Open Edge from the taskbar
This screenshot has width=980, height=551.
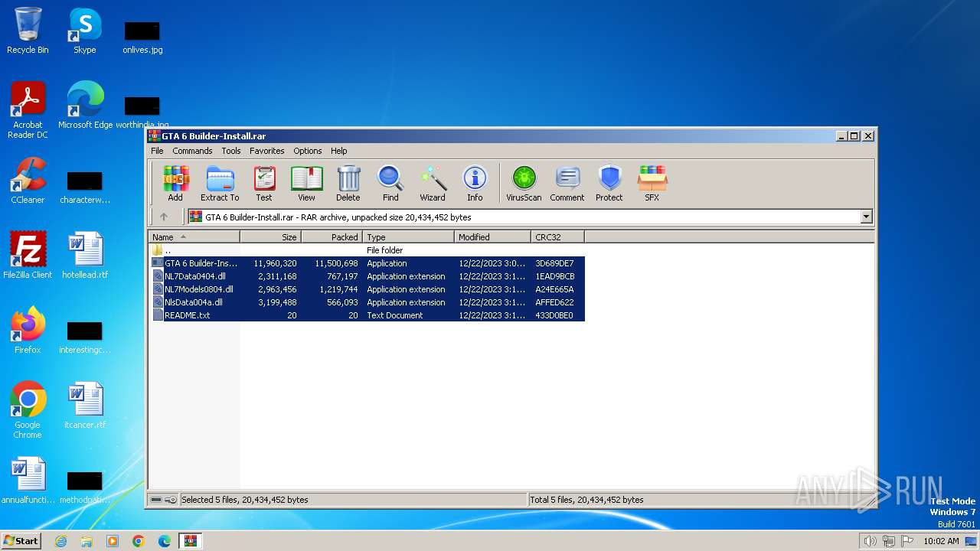pos(165,541)
